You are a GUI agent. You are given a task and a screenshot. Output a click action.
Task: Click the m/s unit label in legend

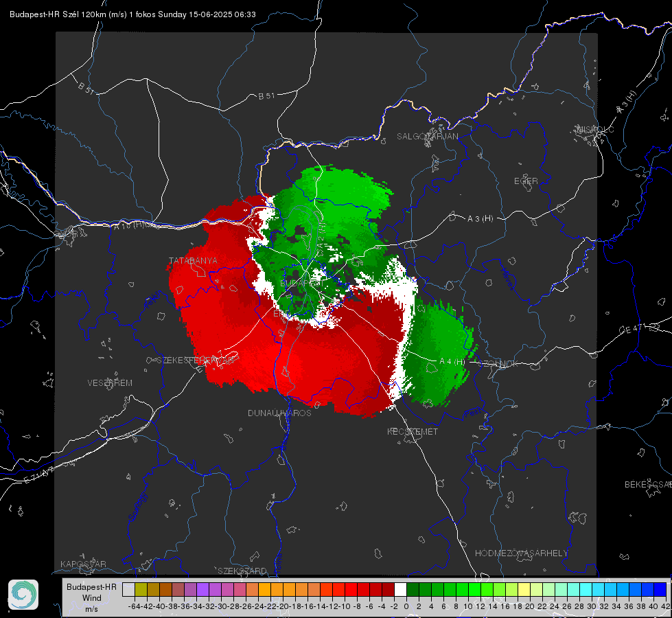91,609
